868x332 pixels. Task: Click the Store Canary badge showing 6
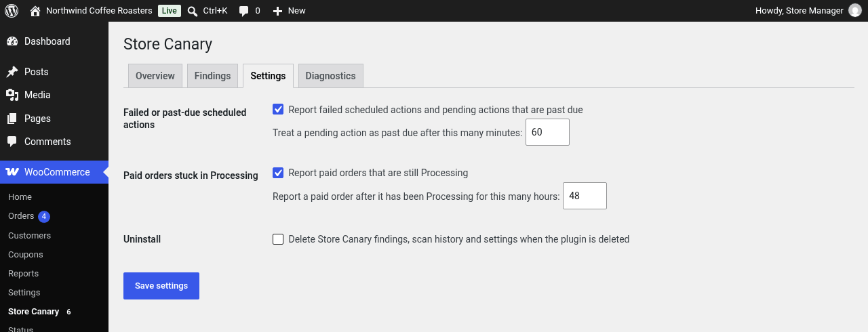[68, 312]
